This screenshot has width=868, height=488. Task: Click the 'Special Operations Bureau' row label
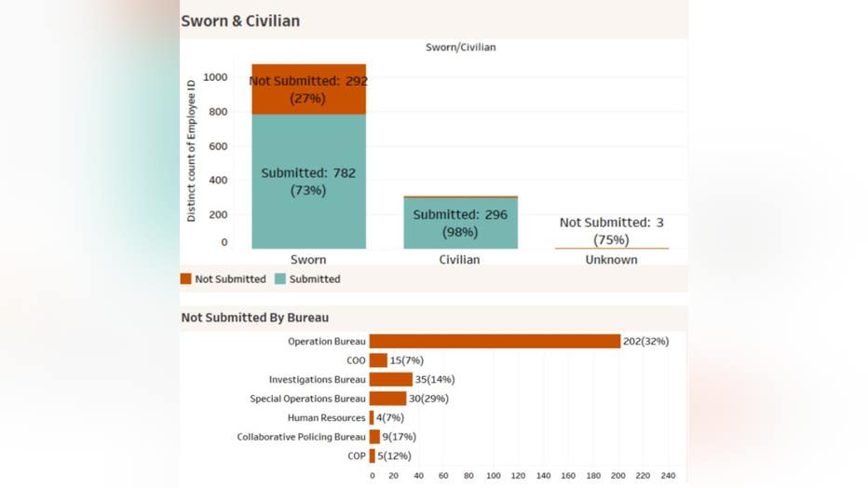(x=307, y=399)
